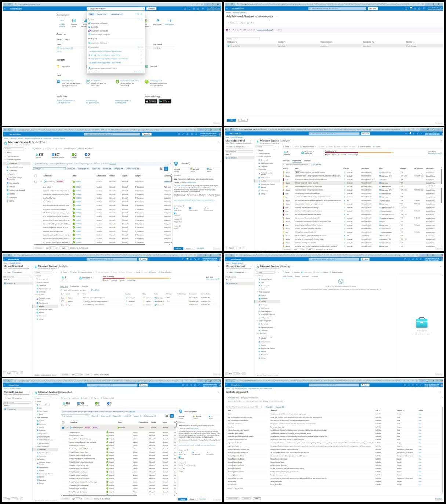
Task: Open Cost Management icon under Tools
Action: (x=147, y=81)
